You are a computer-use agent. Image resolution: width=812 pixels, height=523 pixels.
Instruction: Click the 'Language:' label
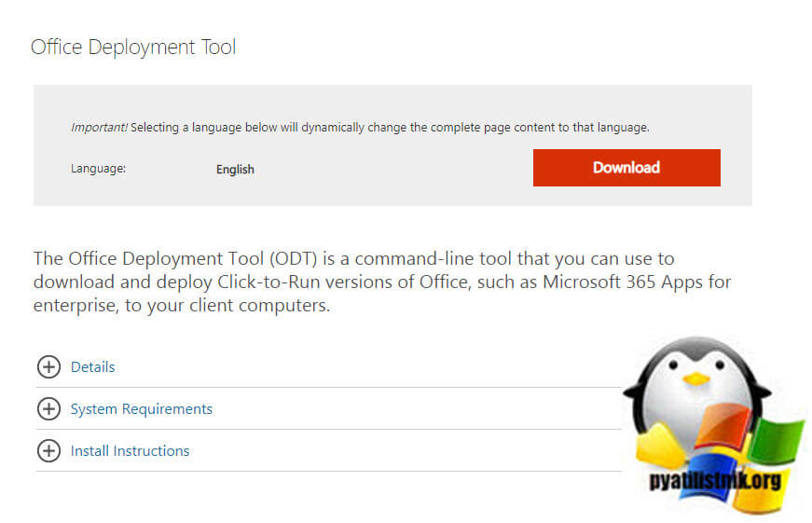point(99,169)
